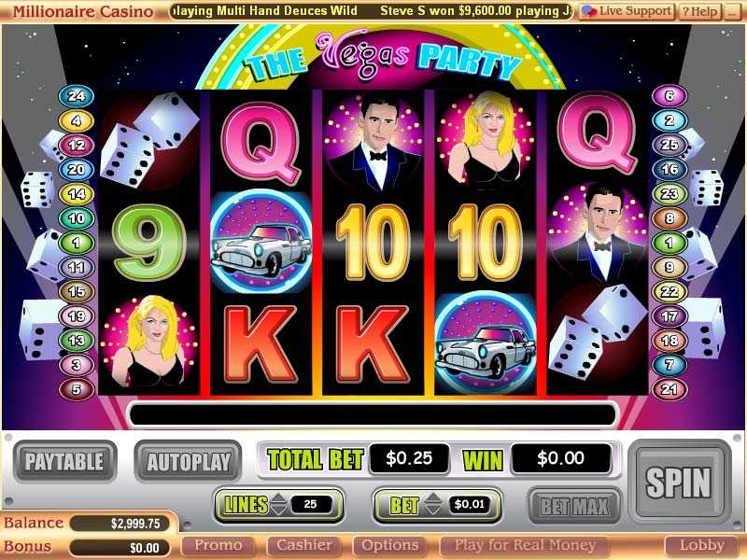Click payline number 24 badge
Screen dimensions: 747x560
[x=77, y=96]
